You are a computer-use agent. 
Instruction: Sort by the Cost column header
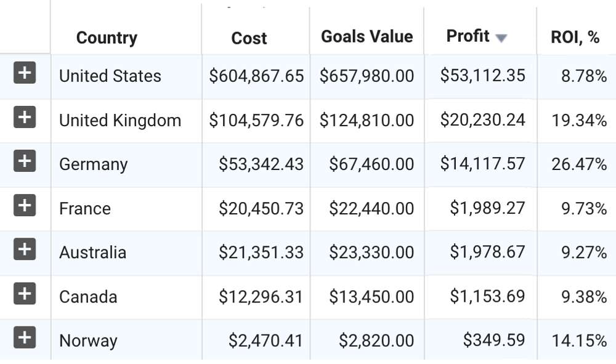coord(249,38)
